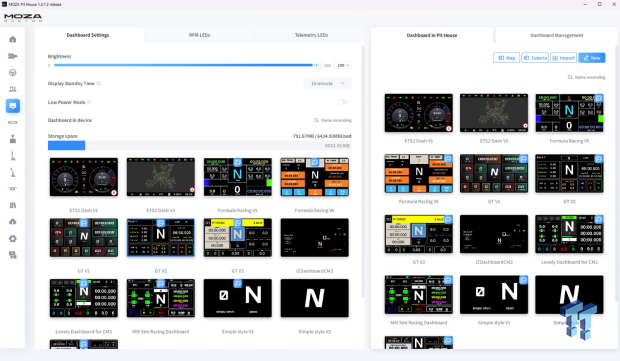Click the info icon beside Display Standby Time

pos(98,83)
